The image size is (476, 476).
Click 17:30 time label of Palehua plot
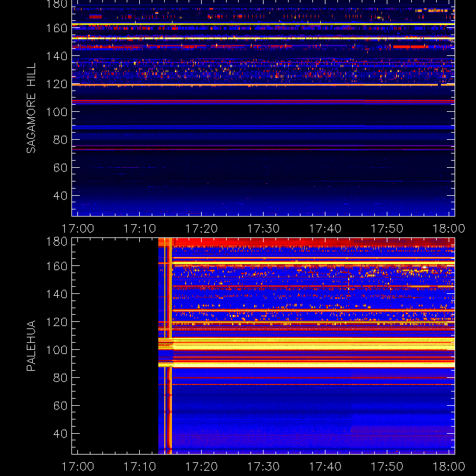264,466
